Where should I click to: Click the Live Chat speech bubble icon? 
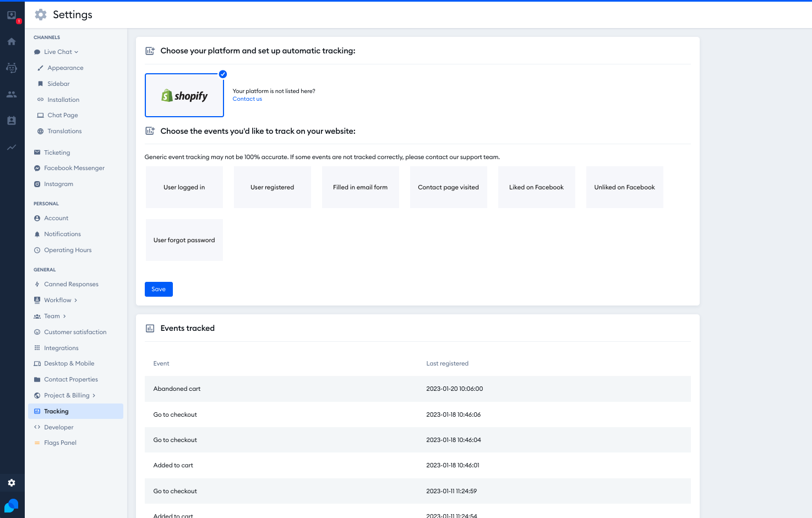[37, 52]
